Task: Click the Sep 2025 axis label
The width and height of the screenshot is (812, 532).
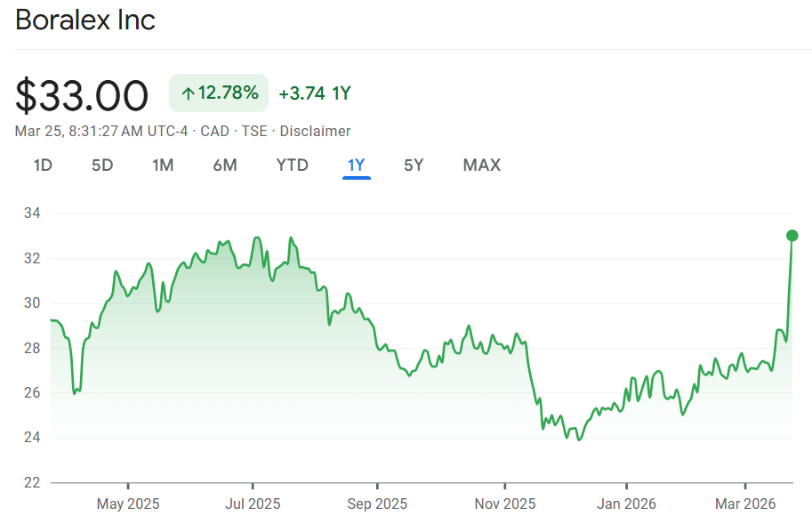Action: tap(377, 504)
